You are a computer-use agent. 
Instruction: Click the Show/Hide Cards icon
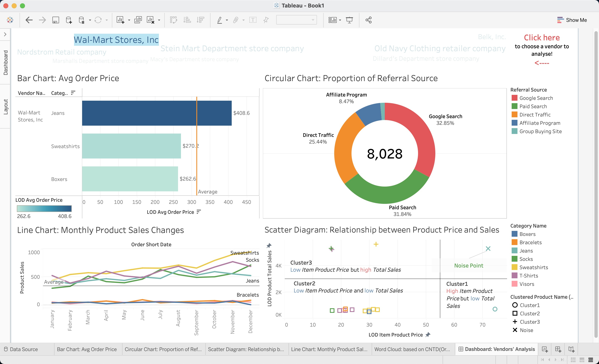[332, 20]
